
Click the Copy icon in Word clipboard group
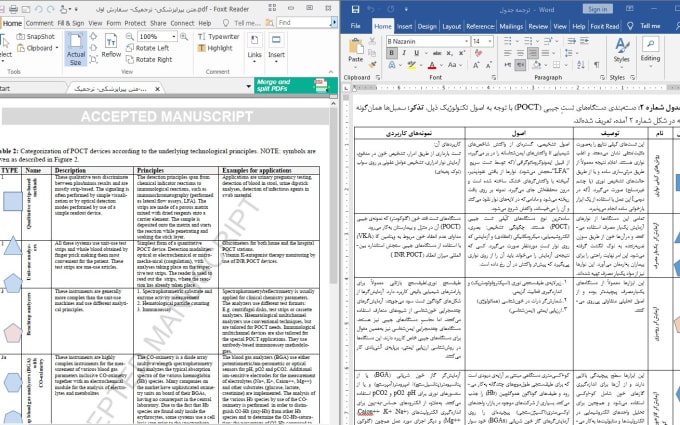pyautogui.click(x=372, y=52)
